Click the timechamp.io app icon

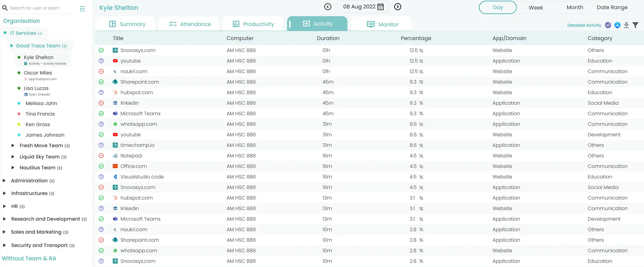(115, 145)
